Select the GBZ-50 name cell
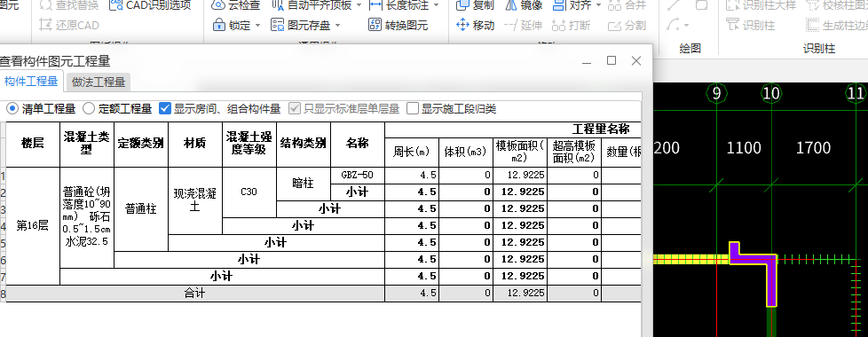This screenshot has height=337, width=868. 358,176
